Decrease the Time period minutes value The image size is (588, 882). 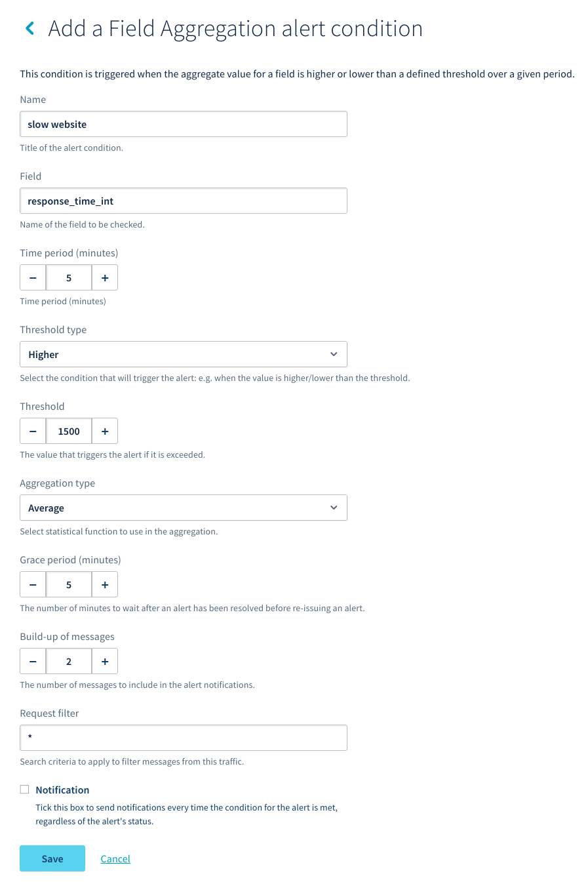[33, 278]
